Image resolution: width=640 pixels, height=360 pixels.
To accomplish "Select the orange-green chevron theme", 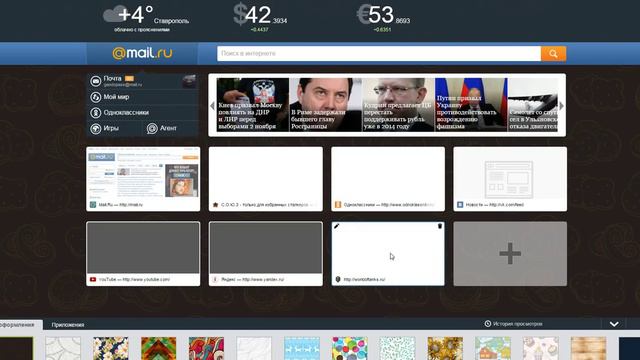I will [158, 349].
